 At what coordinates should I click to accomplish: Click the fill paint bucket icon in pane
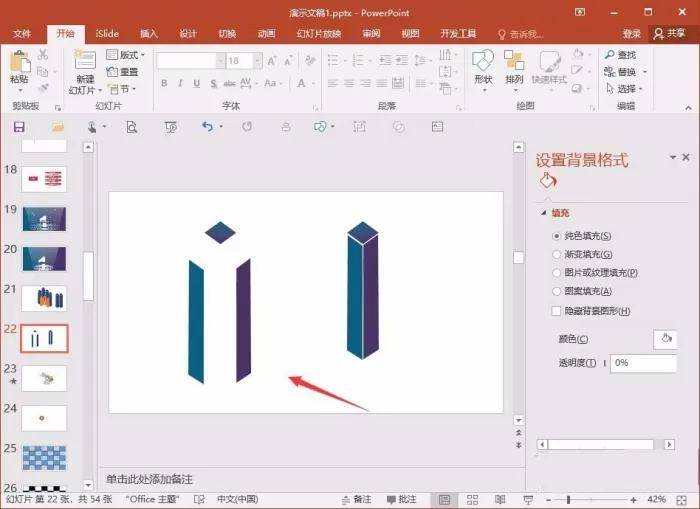point(547,181)
